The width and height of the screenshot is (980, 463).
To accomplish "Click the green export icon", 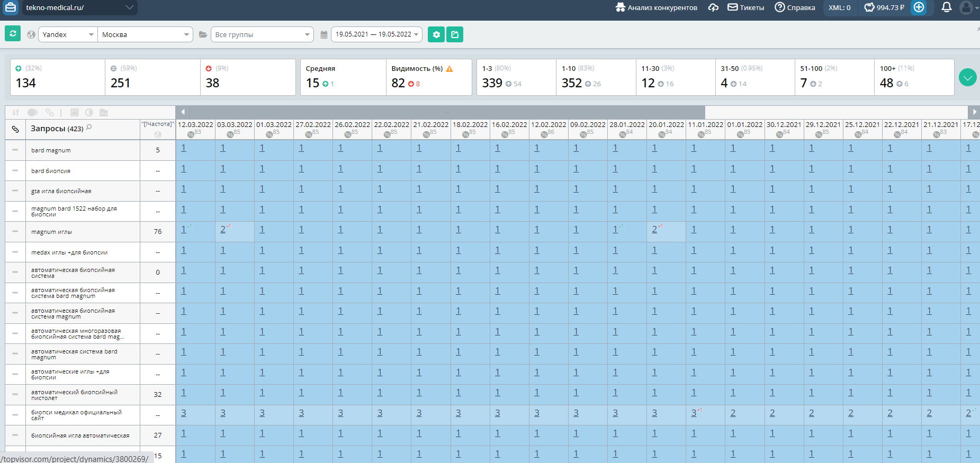I will point(455,34).
